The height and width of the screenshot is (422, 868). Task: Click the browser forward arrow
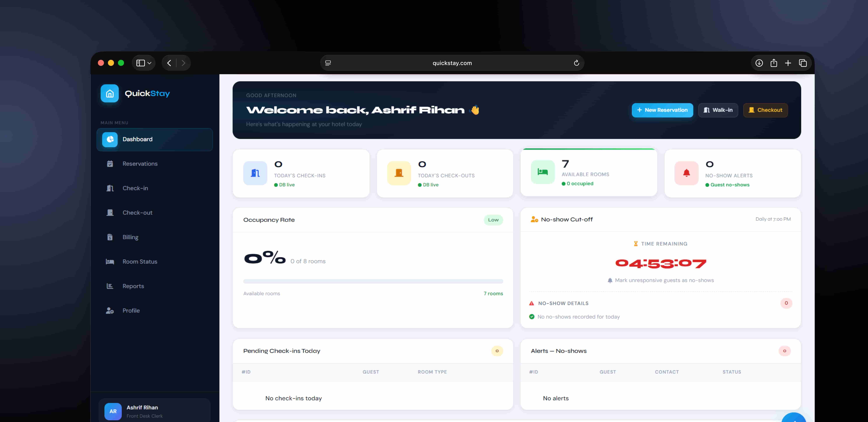pyautogui.click(x=183, y=63)
